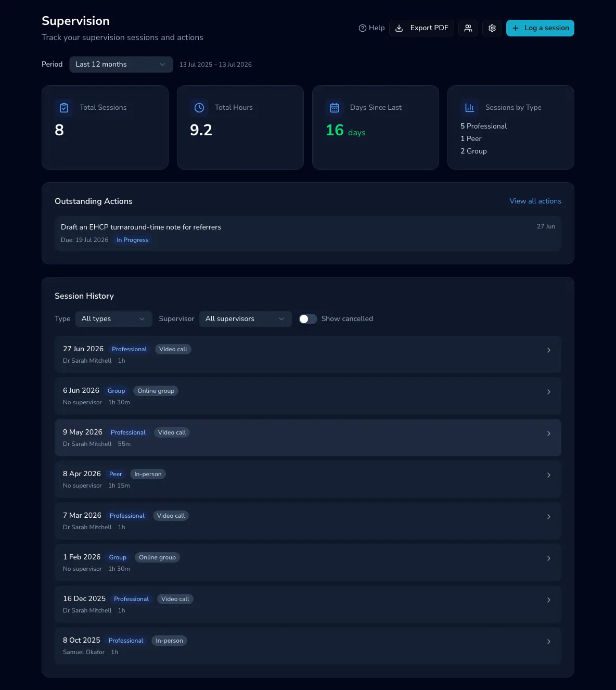Open the 9 May 2026 session chevron
Viewport: 616px width, 690px height.
coord(549,433)
